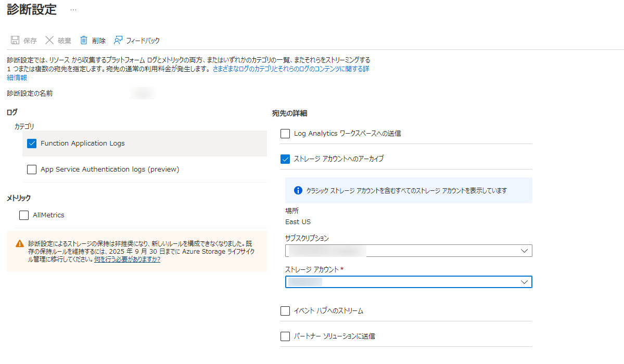Screen dimensions: 624x364
Task: Check イベント ハブへのストリーム checkbox
Action: 285,311
